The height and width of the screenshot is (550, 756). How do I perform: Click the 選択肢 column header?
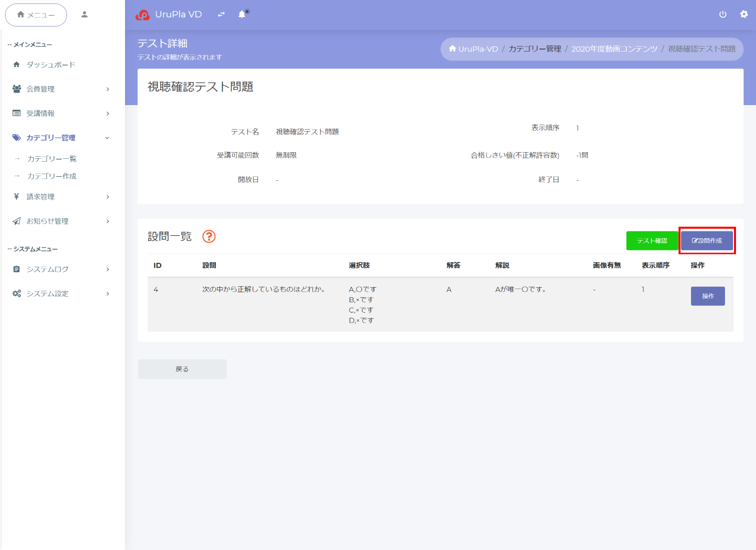[359, 265]
